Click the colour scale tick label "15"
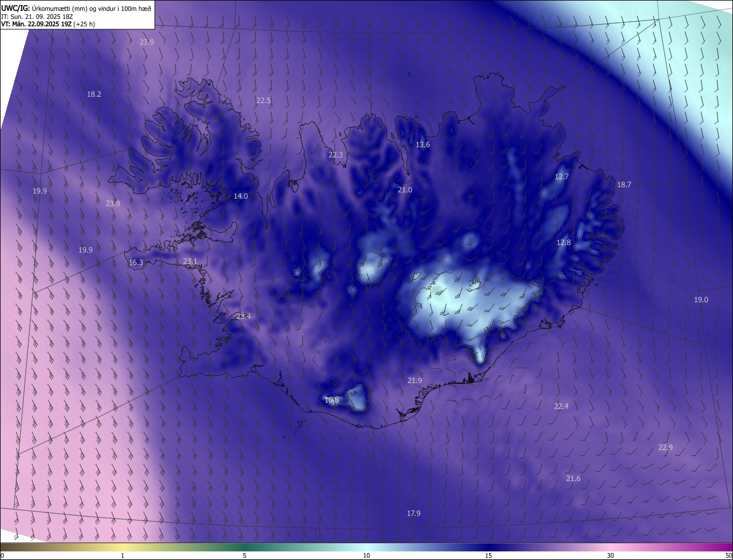The width and height of the screenshot is (733, 560). pos(488,555)
